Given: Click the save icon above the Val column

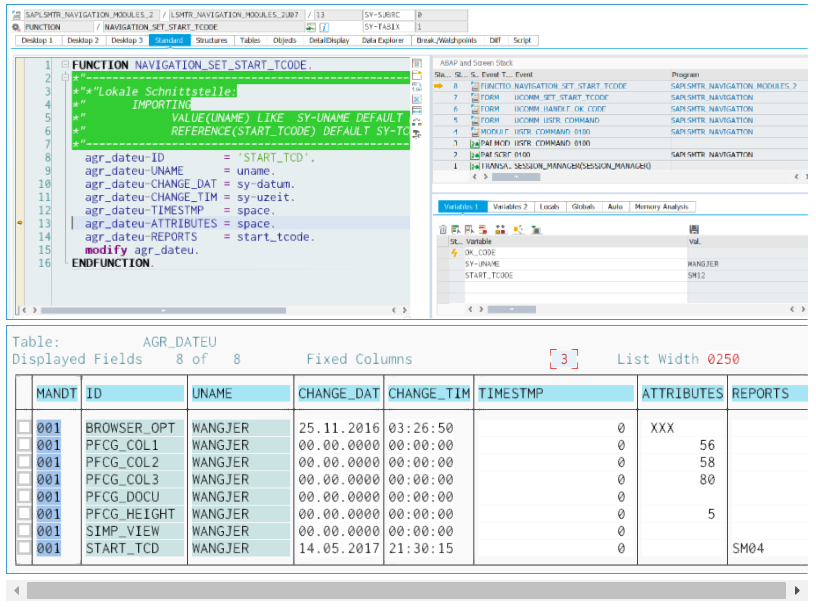Looking at the screenshot, I should coord(695,227).
